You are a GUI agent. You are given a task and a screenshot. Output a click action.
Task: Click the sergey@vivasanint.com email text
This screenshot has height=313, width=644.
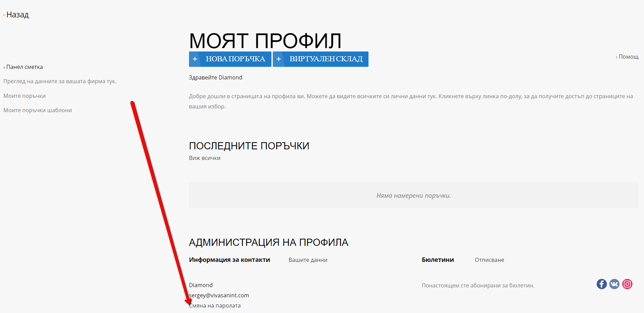219,295
